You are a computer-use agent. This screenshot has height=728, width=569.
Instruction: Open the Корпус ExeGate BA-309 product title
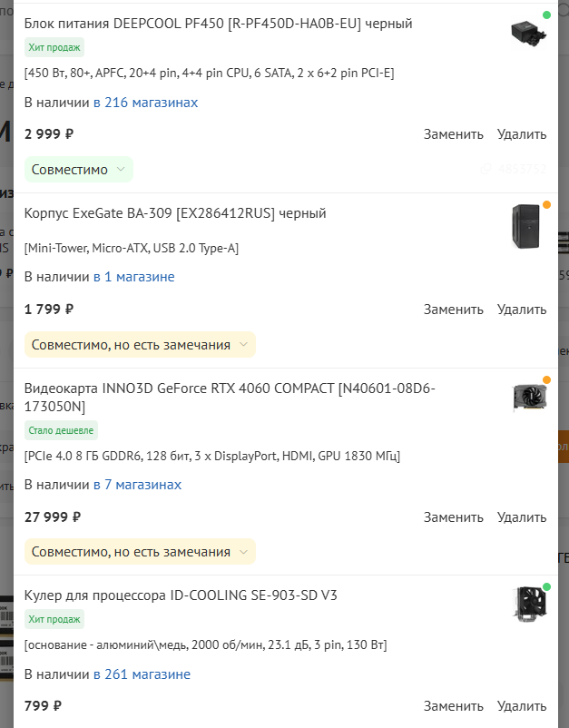(x=175, y=214)
